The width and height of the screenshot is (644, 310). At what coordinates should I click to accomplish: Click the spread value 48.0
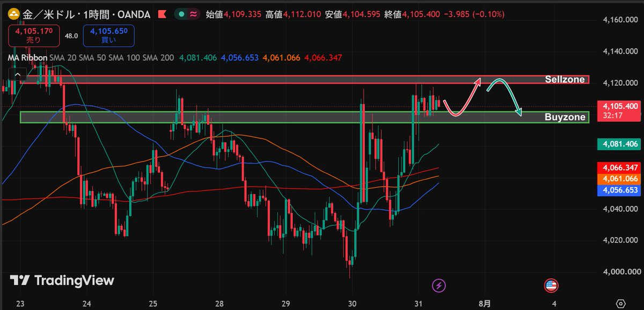tap(71, 36)
